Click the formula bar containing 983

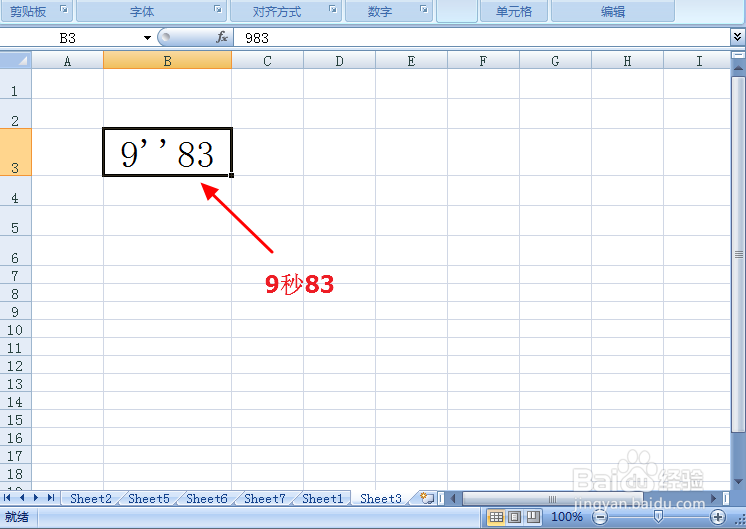[481, 38]
